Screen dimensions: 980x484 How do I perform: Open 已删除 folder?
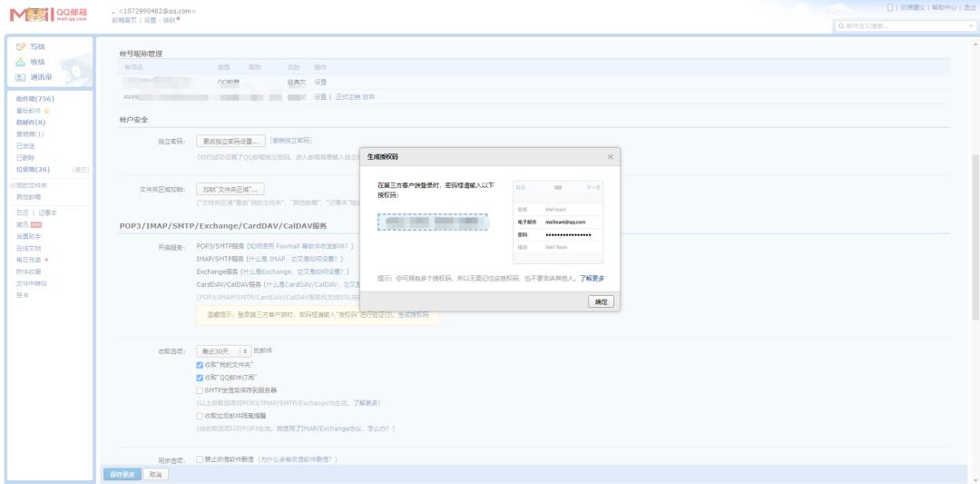[25, 158]
